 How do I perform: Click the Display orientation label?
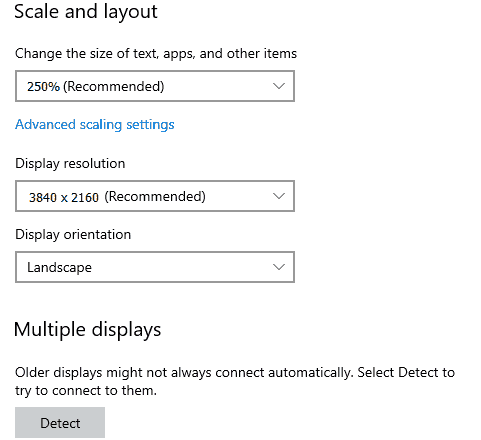[x=73, y=235]
